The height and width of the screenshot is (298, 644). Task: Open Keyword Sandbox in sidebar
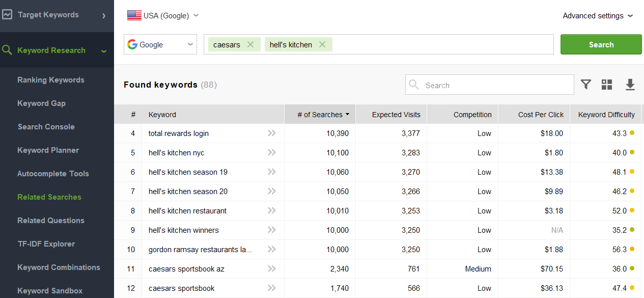tap(50, 290)
